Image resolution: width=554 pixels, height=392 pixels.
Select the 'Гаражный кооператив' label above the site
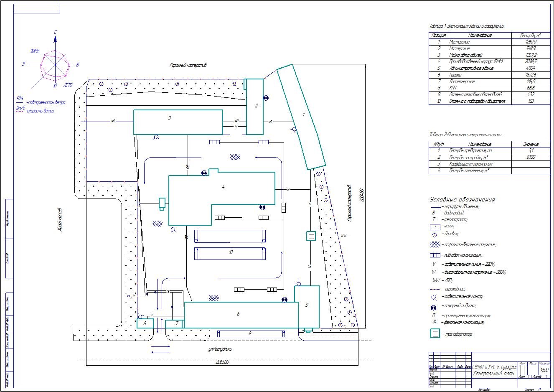[x=188, y=66]
